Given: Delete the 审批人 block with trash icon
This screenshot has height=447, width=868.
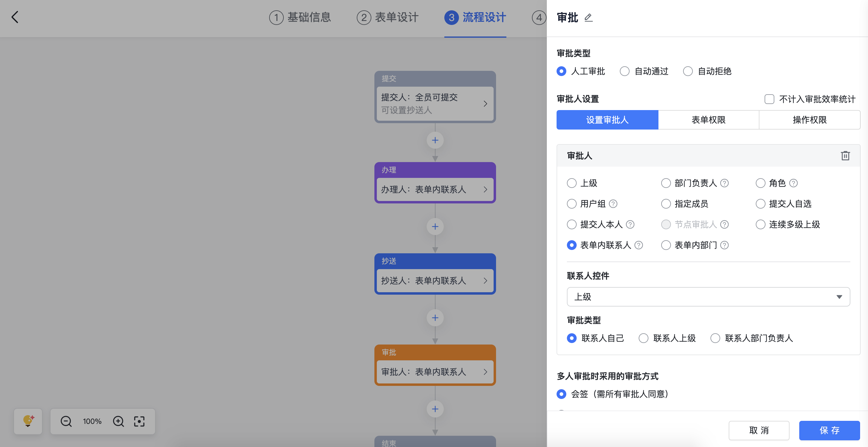Looking at the screenshot, I should [x=845, y=156].
